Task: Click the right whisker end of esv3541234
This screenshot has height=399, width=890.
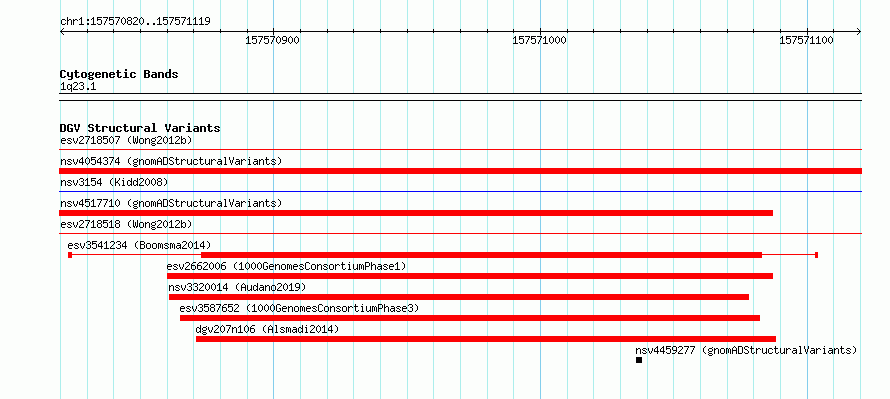Action: point(816,255)
